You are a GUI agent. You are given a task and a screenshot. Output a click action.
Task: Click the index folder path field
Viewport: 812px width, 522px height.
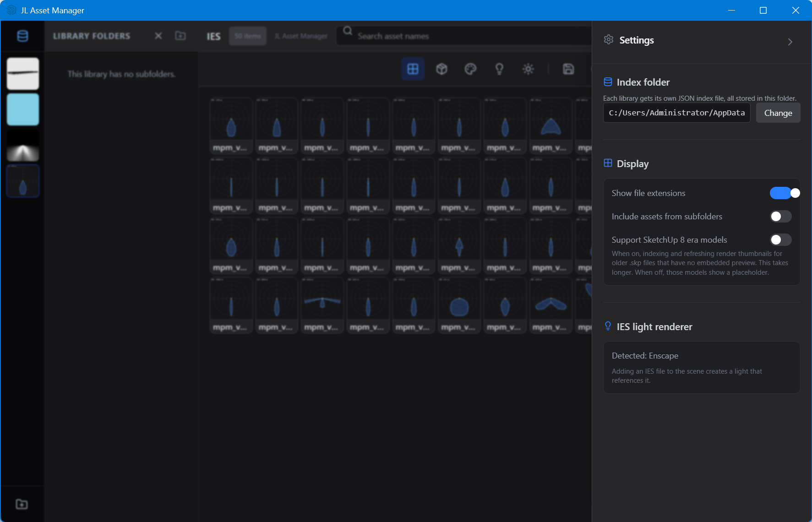[x=677, y=113]
